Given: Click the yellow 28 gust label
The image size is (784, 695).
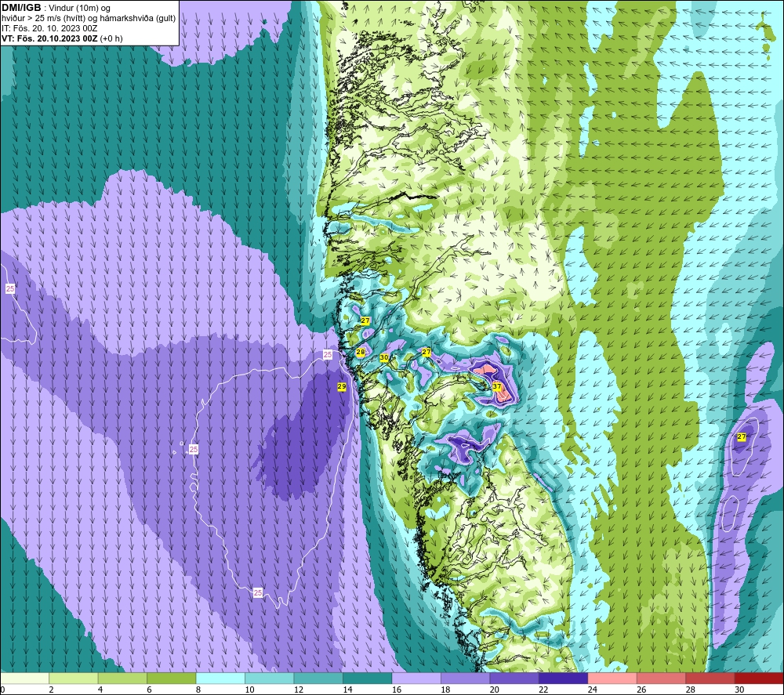Looking at the screenshot, I should 361,352.
